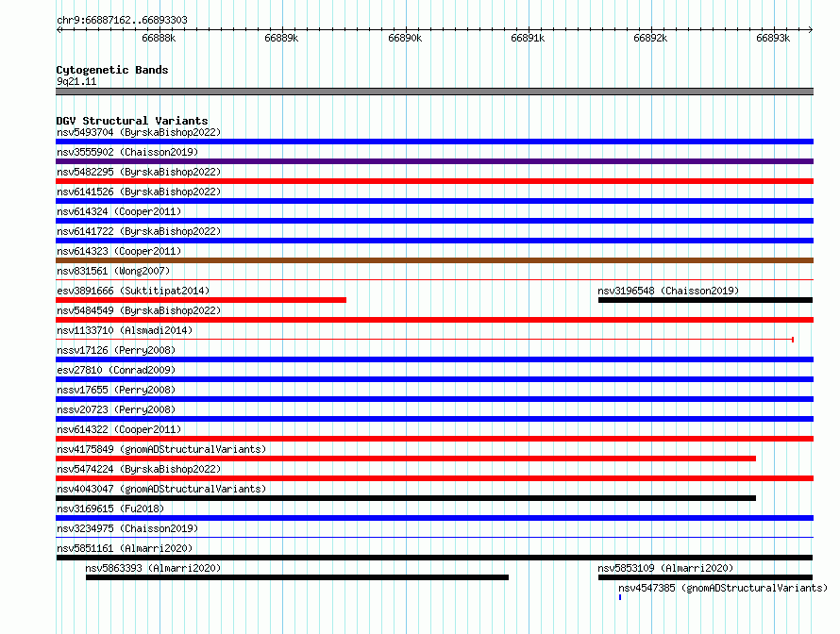The height and width of the screenshot is (634, 840).
Task: Click the 66888k ruler tick label
Action: tap(159, 38)
